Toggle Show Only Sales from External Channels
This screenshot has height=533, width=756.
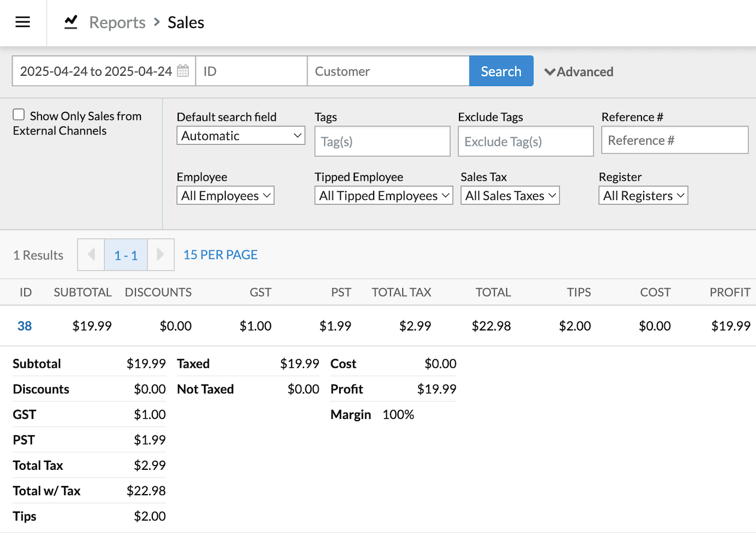tap(19, 114)
